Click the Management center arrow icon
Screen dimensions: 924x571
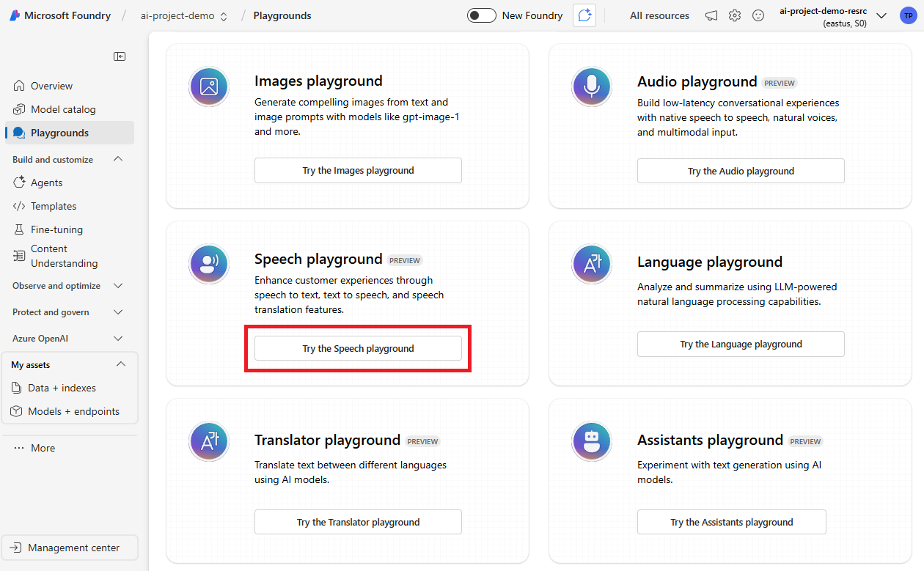click(x=16, y=548)
